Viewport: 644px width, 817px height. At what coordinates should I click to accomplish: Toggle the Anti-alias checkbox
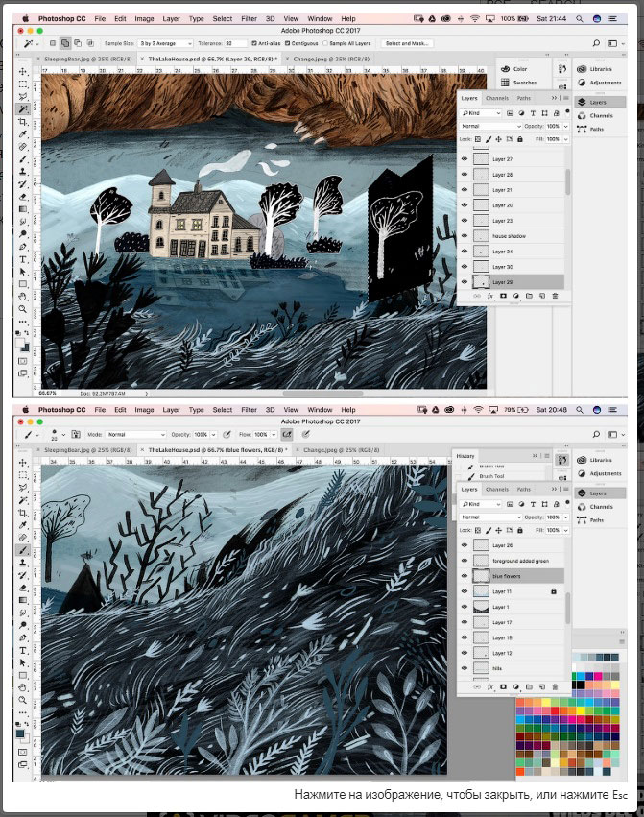tap(254, 43)
